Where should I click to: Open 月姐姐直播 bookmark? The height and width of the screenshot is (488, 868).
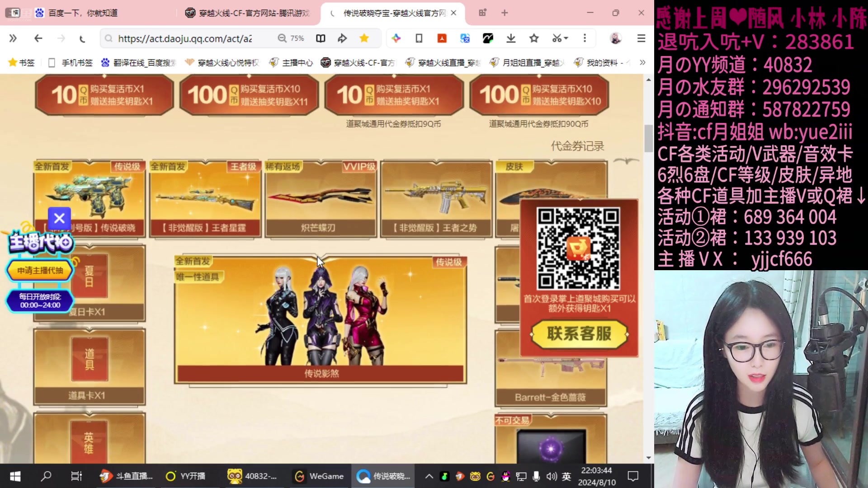527,63
